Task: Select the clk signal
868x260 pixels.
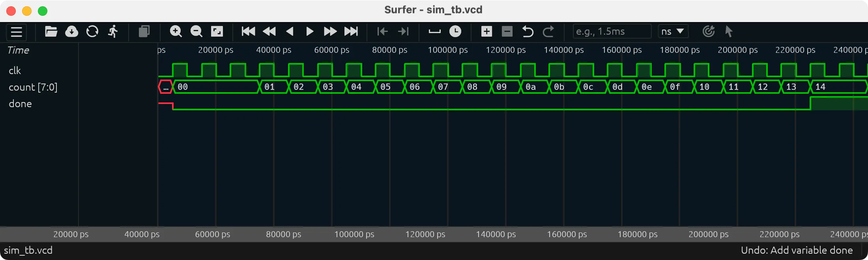Action: (15, 71)
